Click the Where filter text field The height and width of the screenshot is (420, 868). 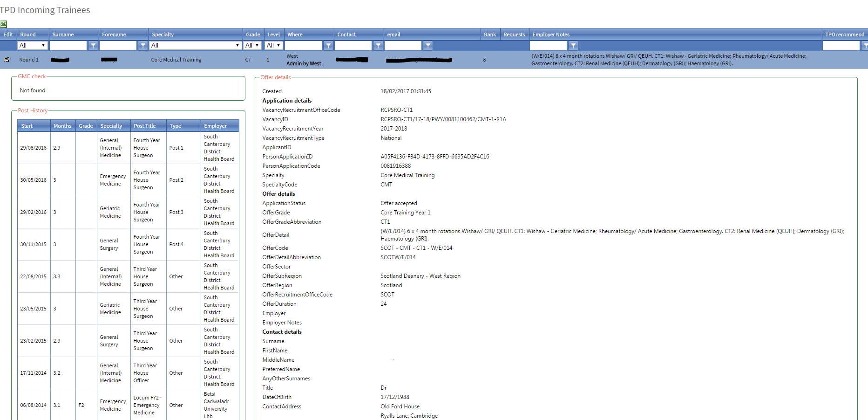303,46
